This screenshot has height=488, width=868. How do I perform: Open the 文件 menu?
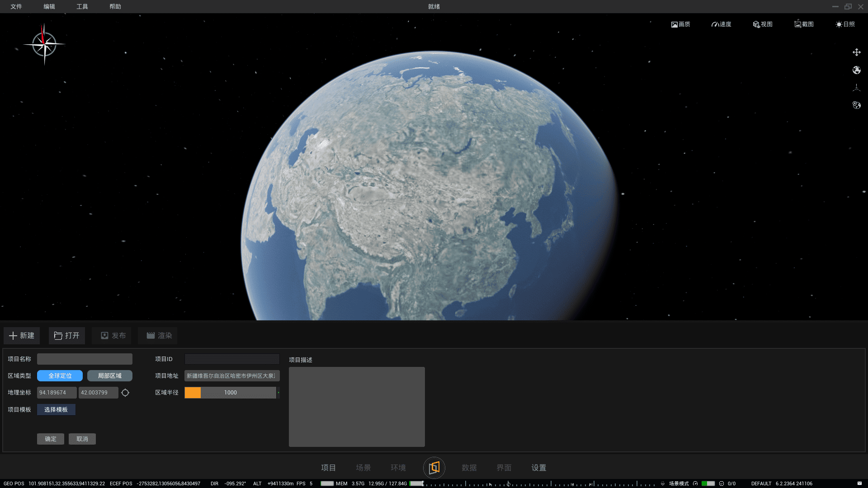coord(16,7)
